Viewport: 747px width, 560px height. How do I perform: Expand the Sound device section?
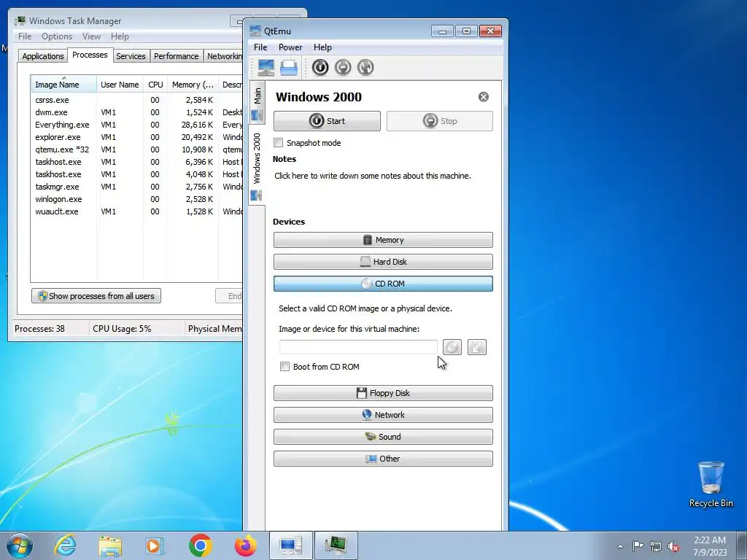pos(383,437)
